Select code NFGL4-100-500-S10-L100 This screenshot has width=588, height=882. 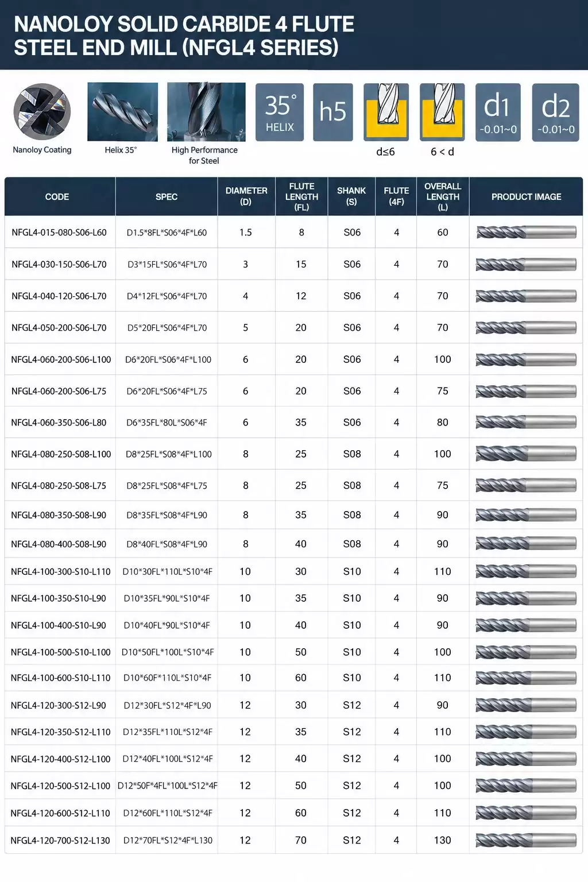point(60,652)
